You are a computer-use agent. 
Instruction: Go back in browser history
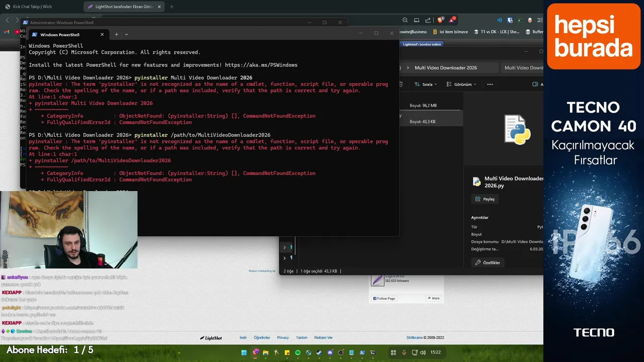point(8,20)
